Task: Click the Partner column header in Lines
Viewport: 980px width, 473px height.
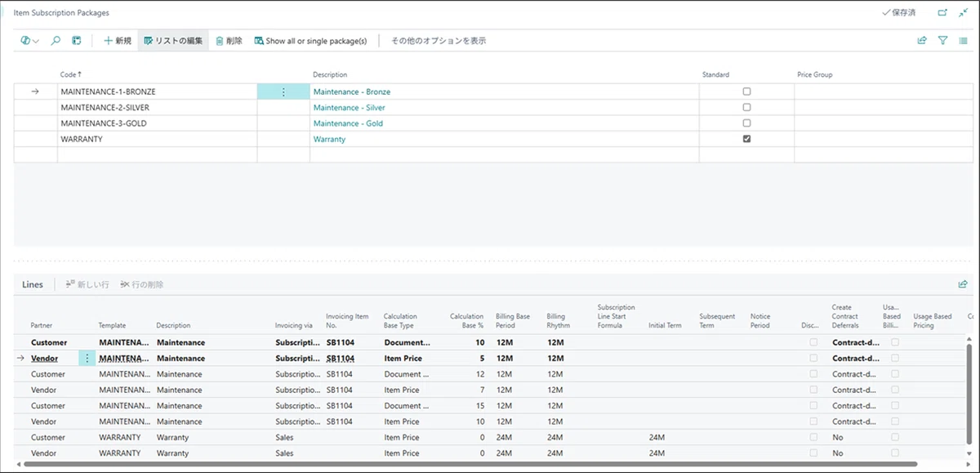Action: [x=42, y=325]
